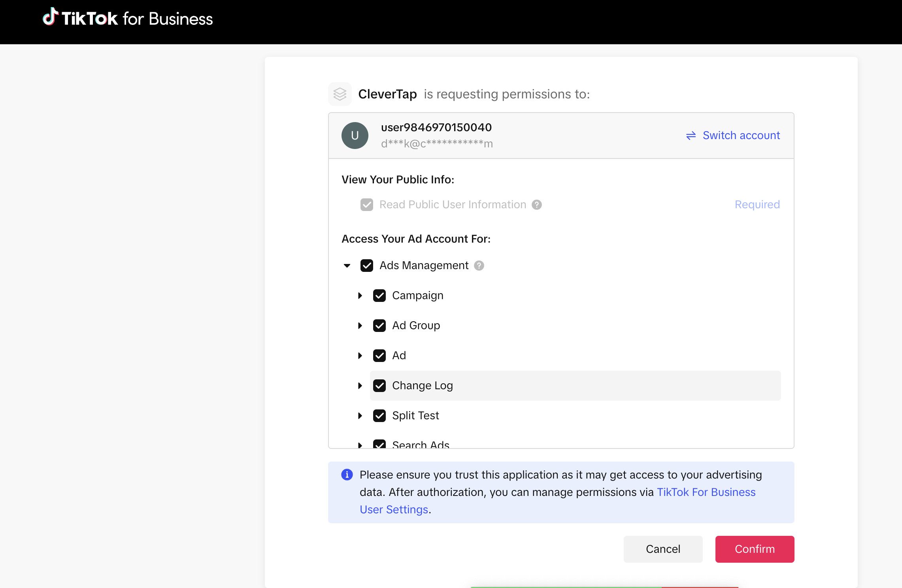This screenshot has width=902, height=588.
Task: Toggle the Split Test checkbox
Action: 379,415
